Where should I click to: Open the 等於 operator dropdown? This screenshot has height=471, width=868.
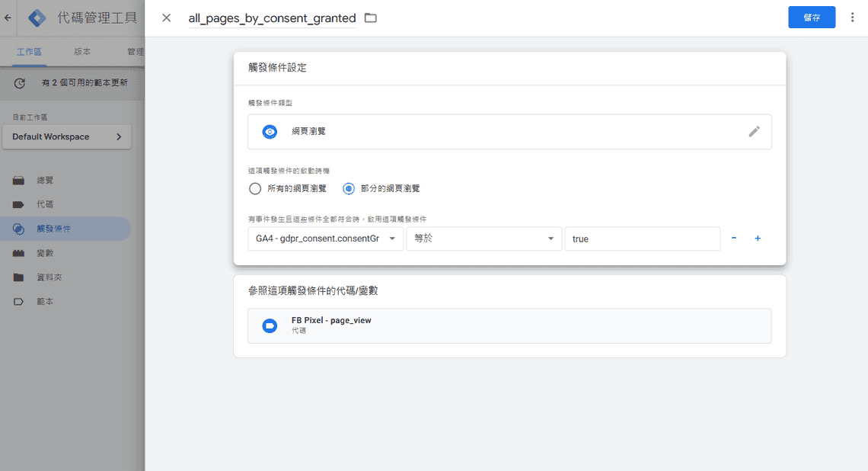tap(483, 239)
